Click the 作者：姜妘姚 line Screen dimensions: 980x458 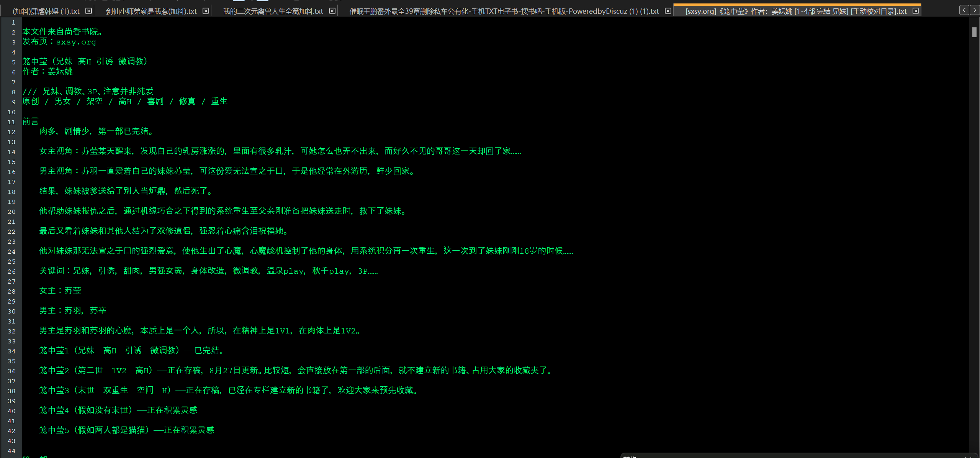coord(47,72)
